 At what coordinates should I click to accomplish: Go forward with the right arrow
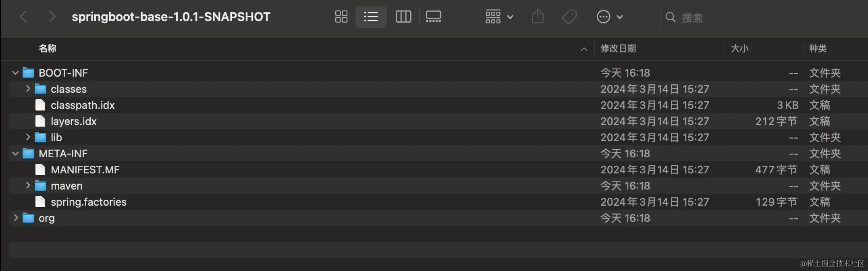[52, 17]
